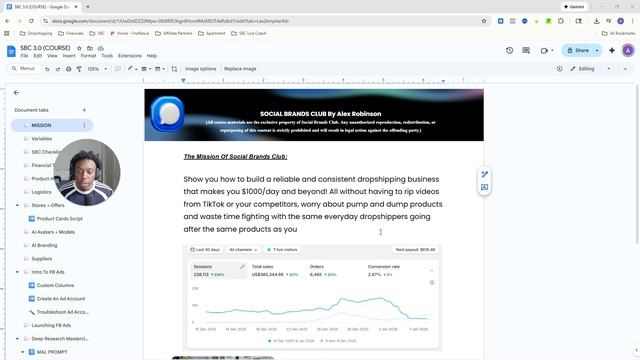Show all comments panel
Screen dimensions: 640x360
[x=526, y=51]
